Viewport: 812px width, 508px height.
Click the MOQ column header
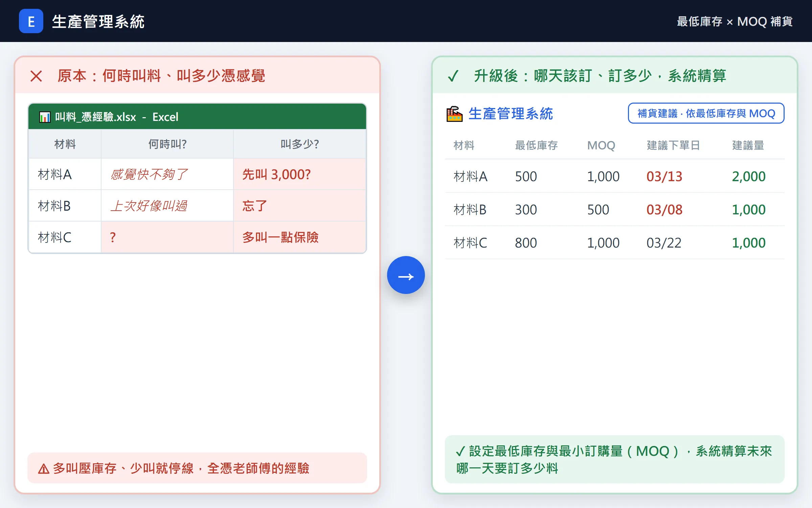point(601,146)
